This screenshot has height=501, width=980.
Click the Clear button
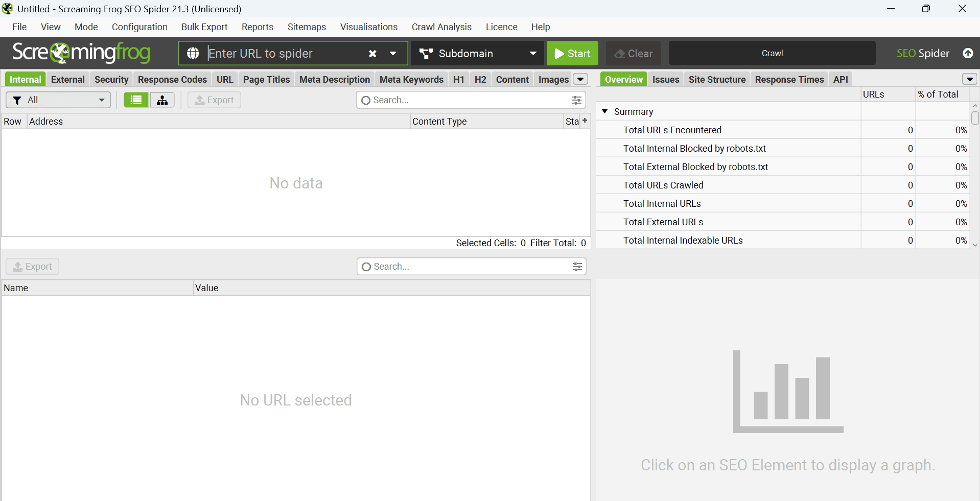pyautogui.click(x=633, y=54)
